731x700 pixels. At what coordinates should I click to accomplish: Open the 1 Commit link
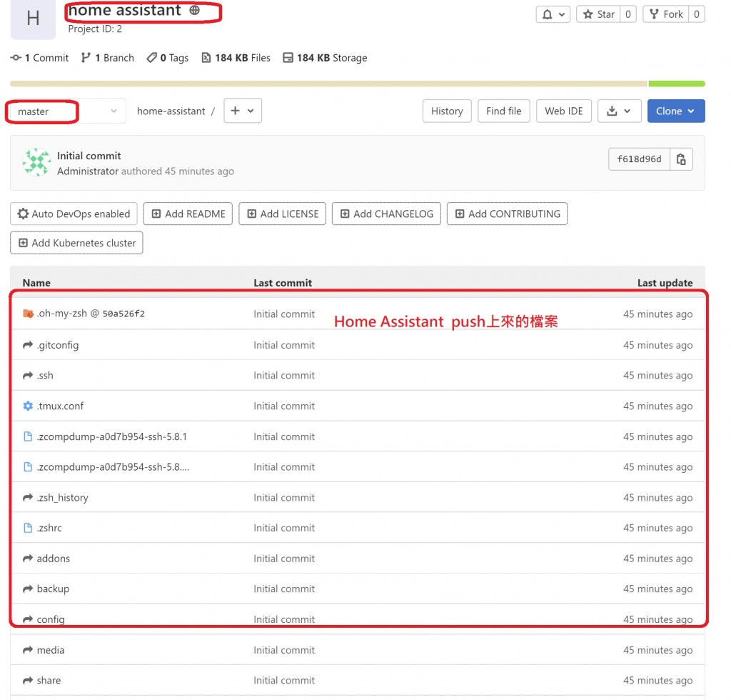click(40, 58)
